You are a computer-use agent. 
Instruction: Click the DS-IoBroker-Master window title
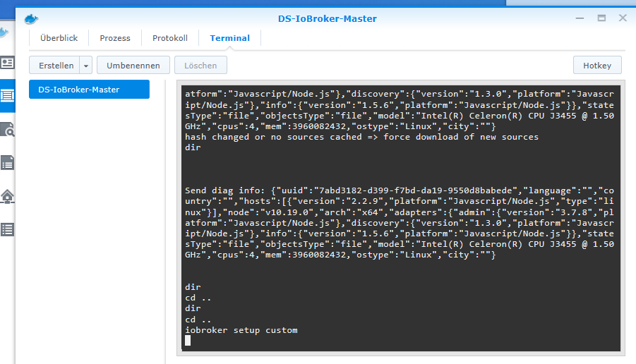[328, 18]
